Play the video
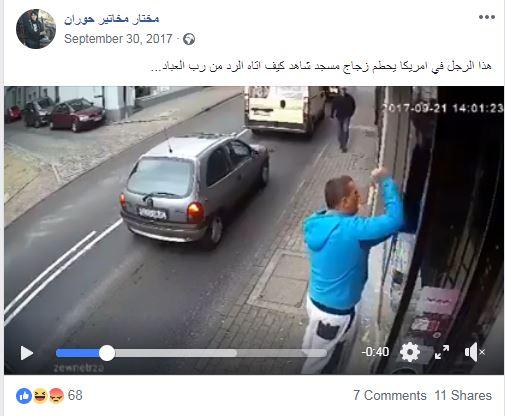 [27, 353]
